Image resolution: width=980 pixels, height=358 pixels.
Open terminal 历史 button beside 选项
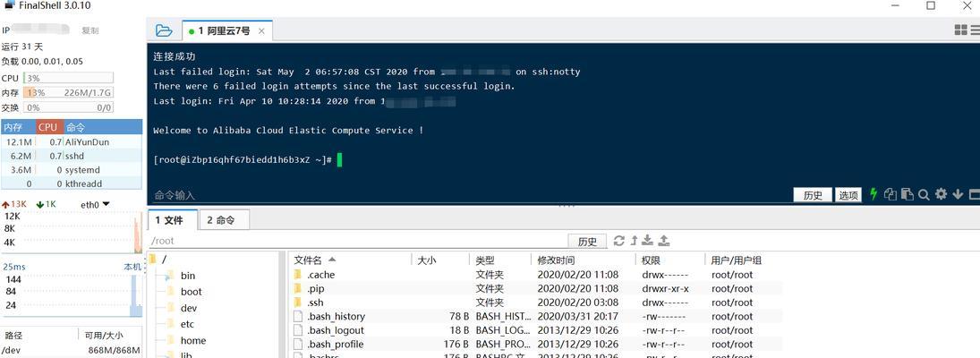coord(813,195)
